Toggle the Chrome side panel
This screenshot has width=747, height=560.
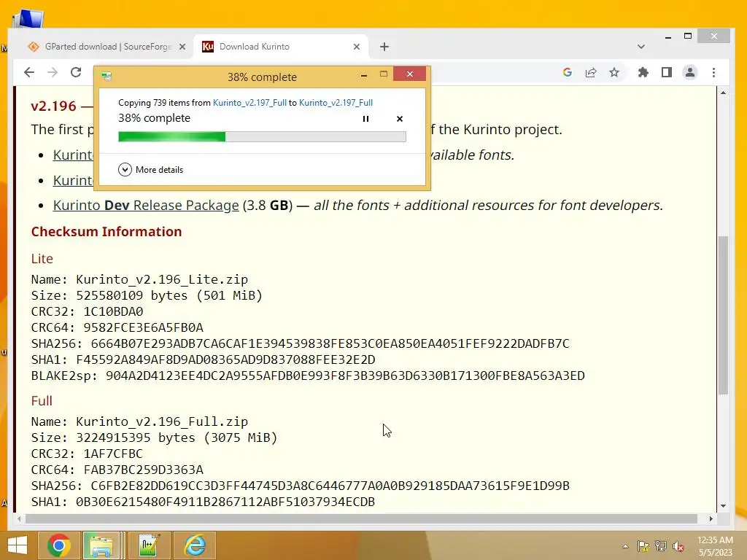pos(667,72)
